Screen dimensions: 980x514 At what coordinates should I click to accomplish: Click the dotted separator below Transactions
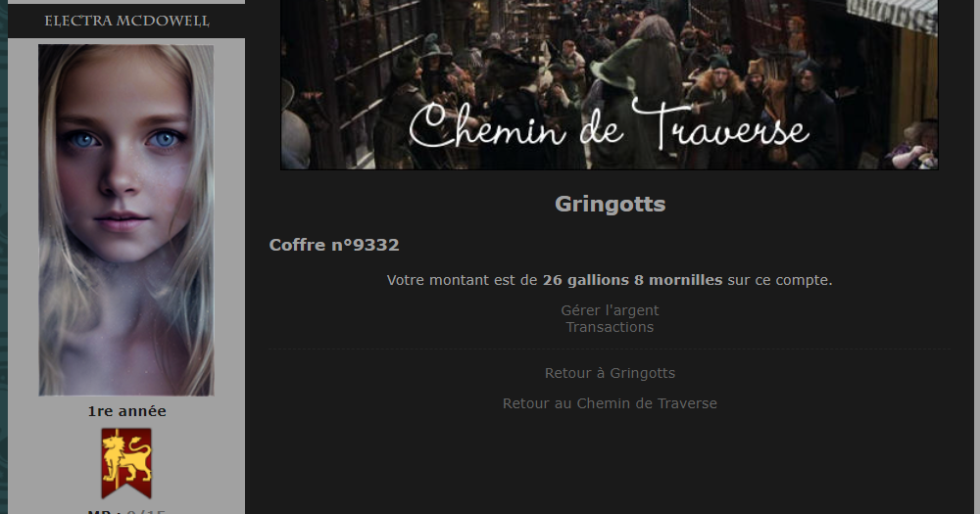click(610, 350)
